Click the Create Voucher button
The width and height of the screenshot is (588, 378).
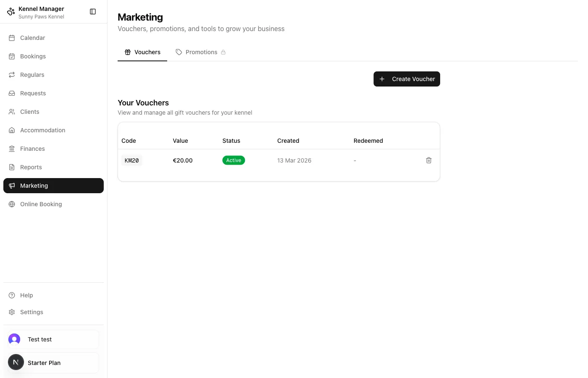(407, 79)
